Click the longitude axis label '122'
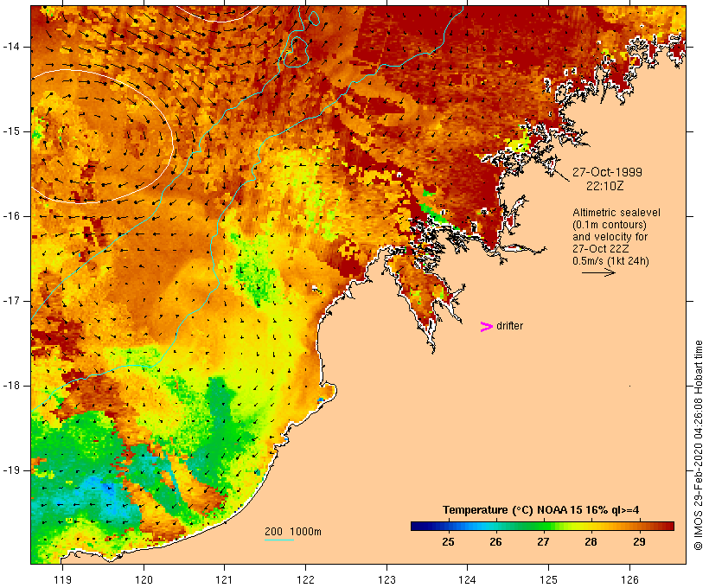This screenshot has height=588, width=709. (x=306, y=579)
